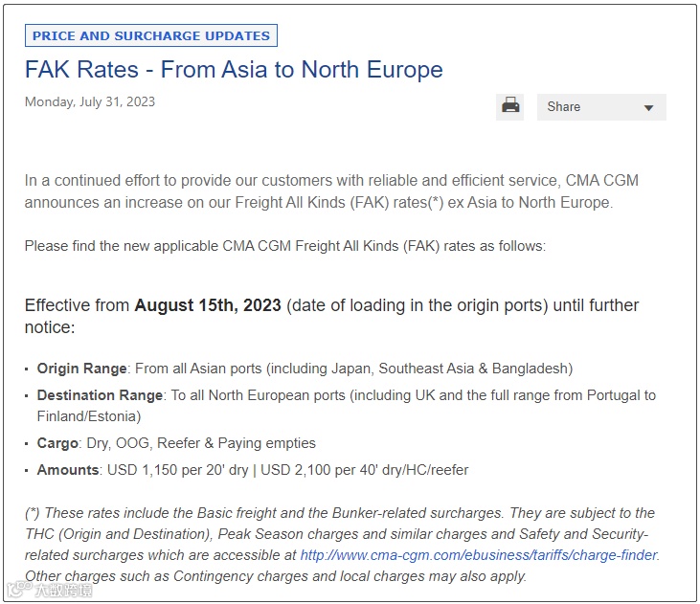Screen dimensions: 700x604
Task: Click the Origin Range label
Action: point(82,369)
